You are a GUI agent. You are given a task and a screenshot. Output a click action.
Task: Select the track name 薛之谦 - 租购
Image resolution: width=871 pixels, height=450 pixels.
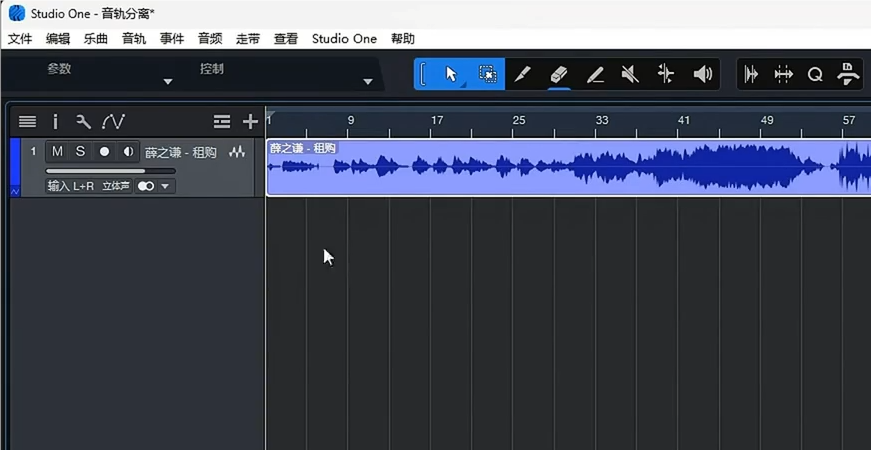[x=181, y=152]
